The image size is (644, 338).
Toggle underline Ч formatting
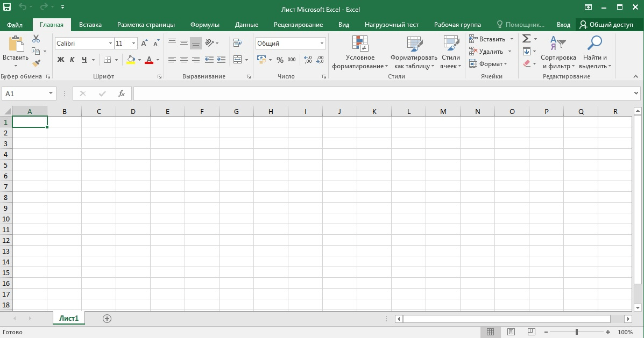84,60
